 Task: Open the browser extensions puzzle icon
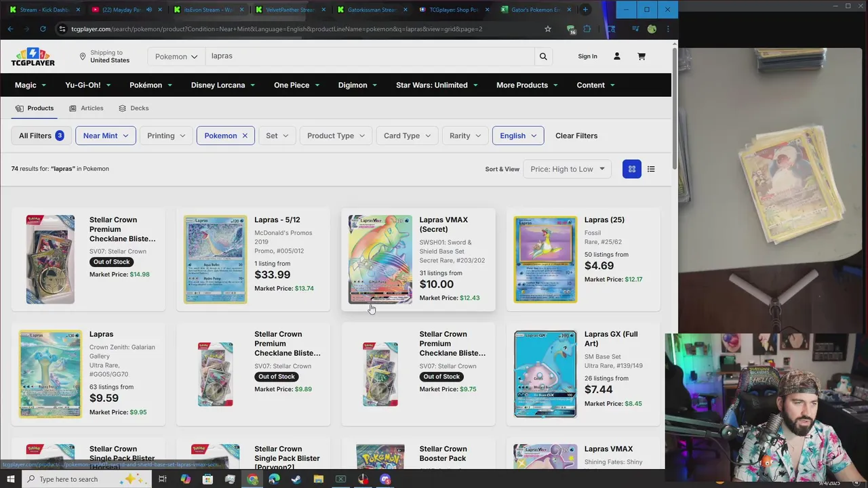tap(587, 29)
